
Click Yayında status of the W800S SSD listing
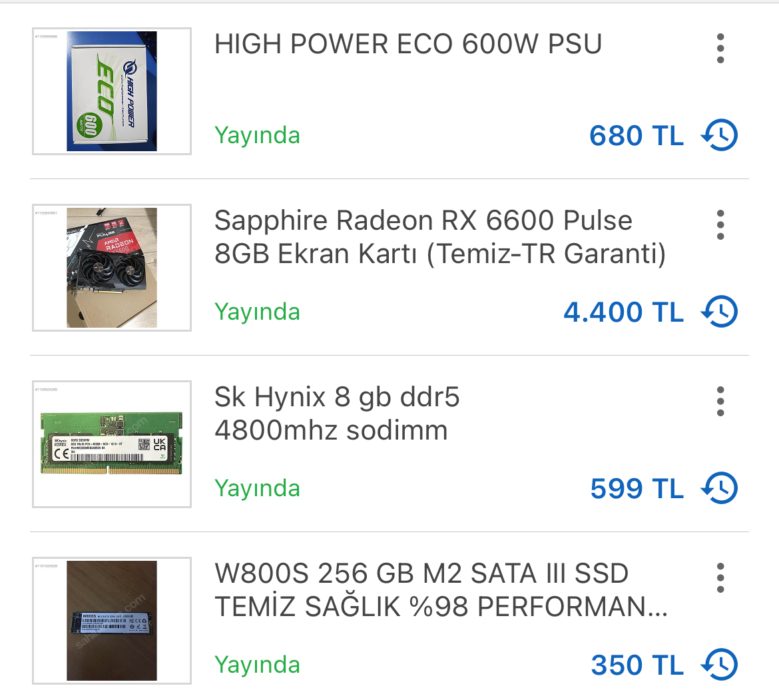point(258,664)
